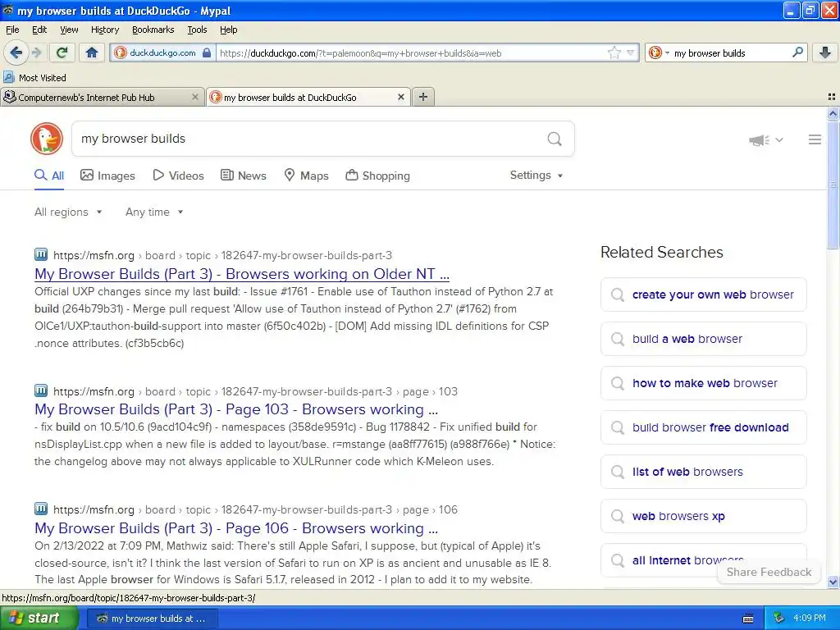840x630 pixels.
Task: Open My Browser Builds (Part 3) Older NT result
Action: click(242, 274)
